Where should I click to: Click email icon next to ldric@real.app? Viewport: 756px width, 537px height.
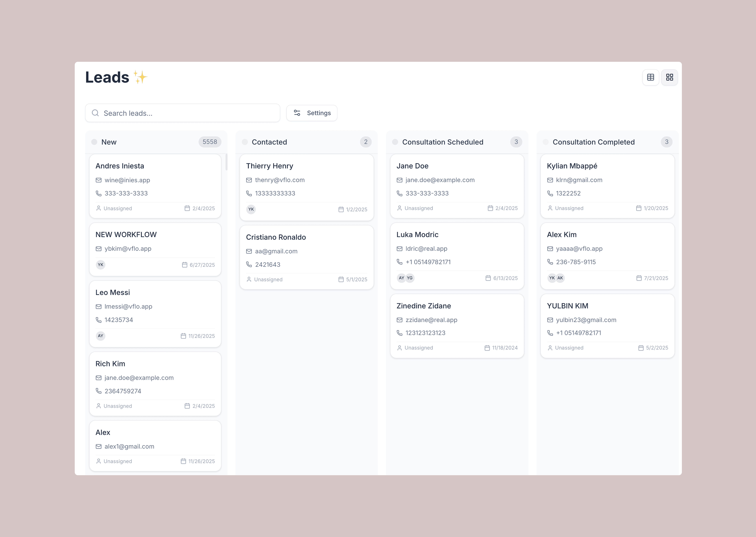tap(399, 249)
